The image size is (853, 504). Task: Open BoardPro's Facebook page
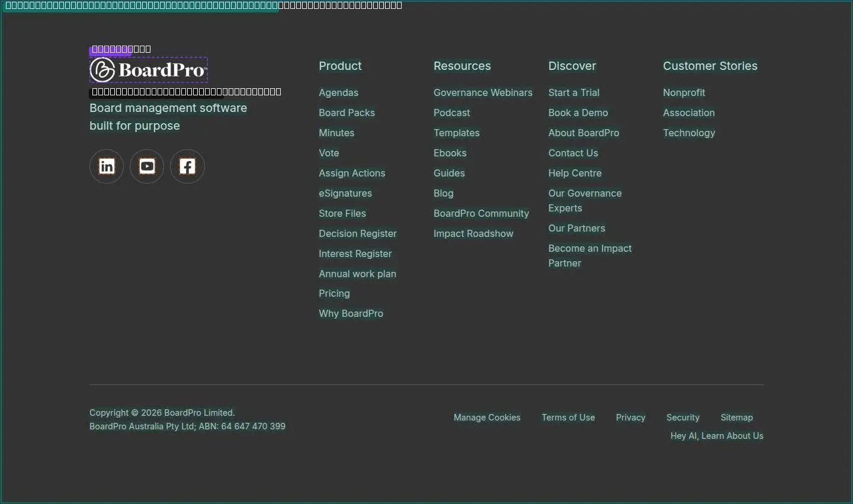tap(187, 166)
